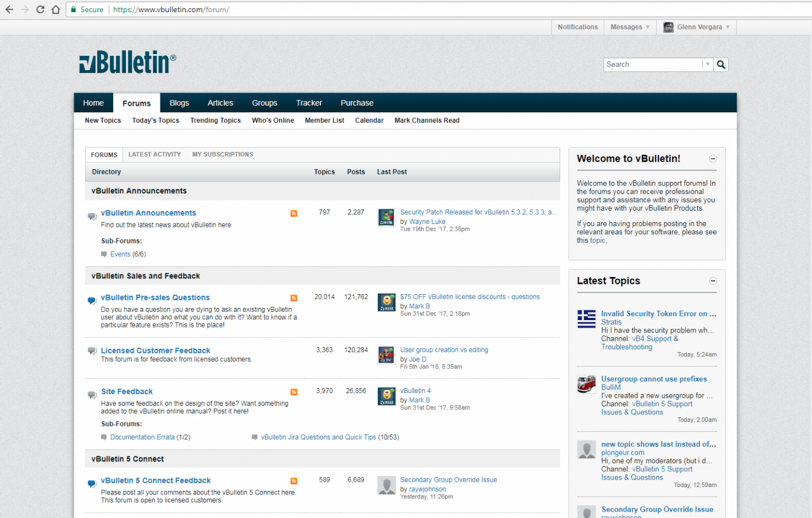Open User group creation vs editing post

pyautogui.click(x=444, y=350)
